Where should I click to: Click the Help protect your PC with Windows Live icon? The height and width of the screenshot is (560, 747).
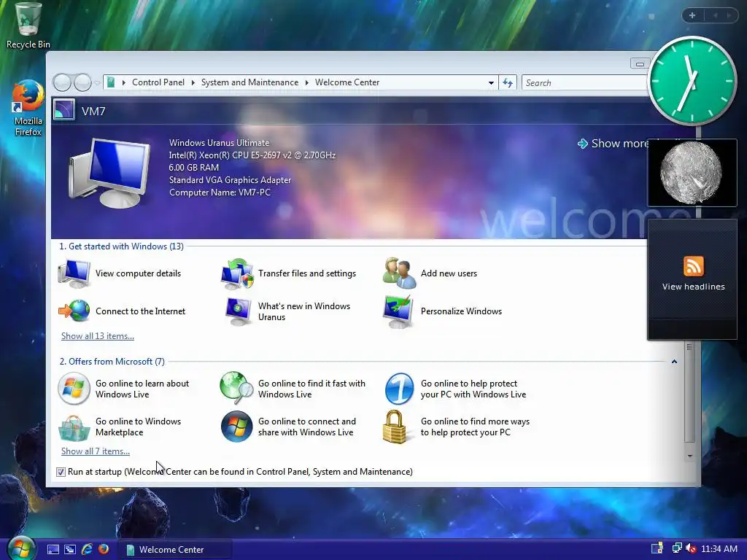coord(399,389)
